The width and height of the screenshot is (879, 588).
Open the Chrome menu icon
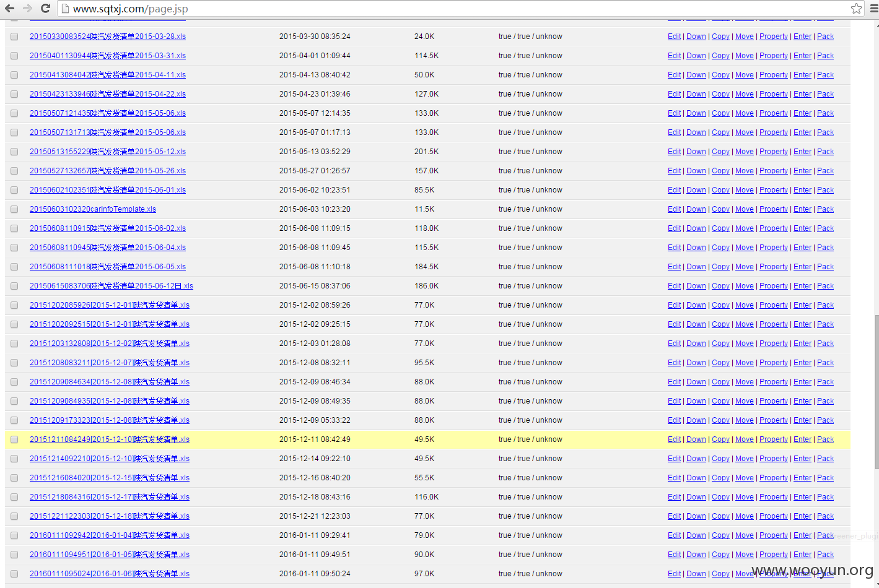(873, 8)
